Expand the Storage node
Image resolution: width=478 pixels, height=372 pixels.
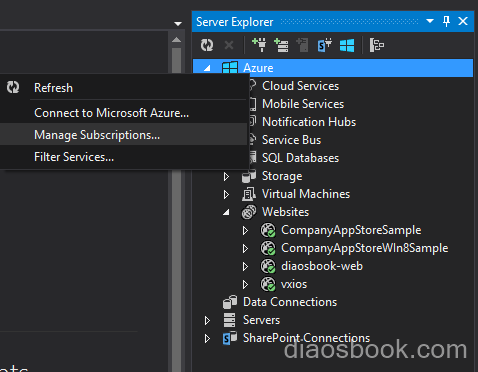(226, 176)
